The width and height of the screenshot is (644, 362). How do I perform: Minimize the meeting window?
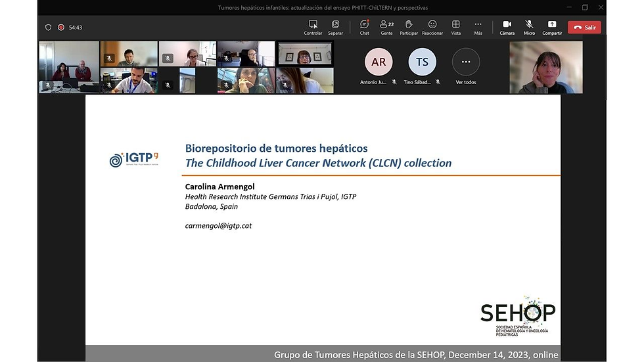coord(569,7)
